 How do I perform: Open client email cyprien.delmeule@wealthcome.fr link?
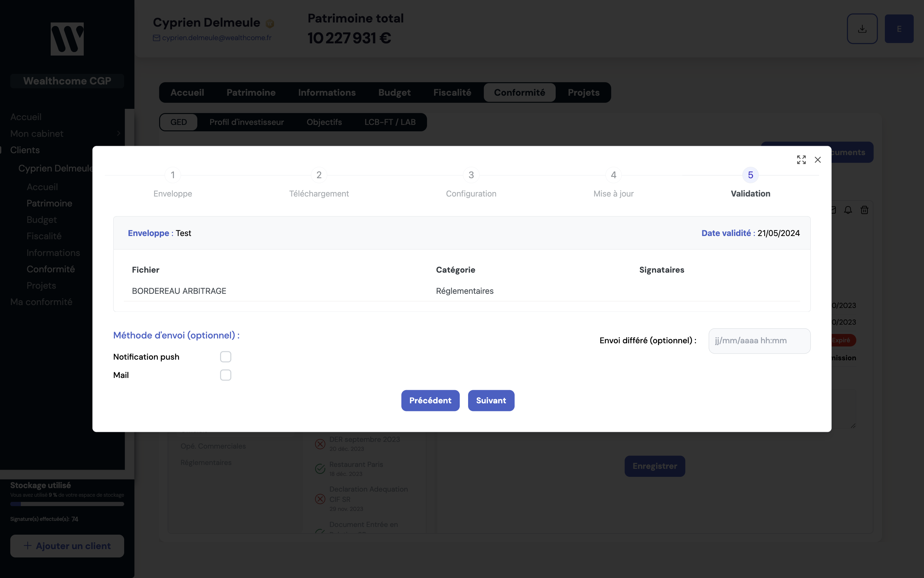pyautogui.click(x=217, y=38)
